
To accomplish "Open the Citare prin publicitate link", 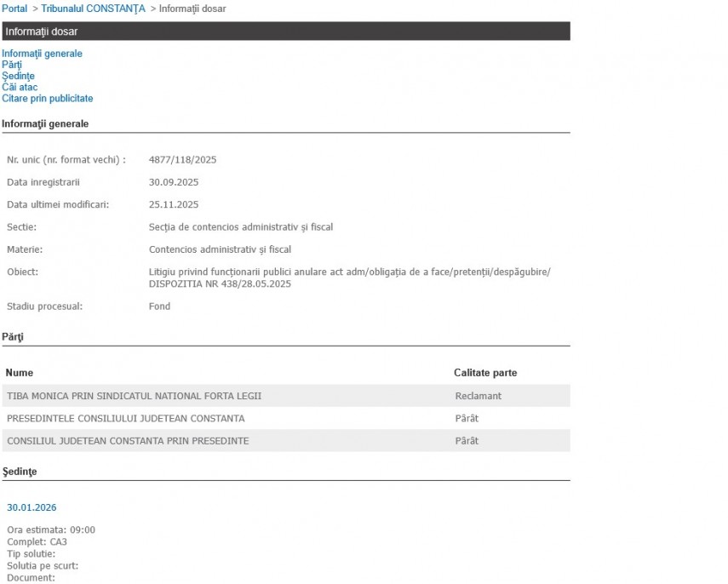I will click(47, 99).
